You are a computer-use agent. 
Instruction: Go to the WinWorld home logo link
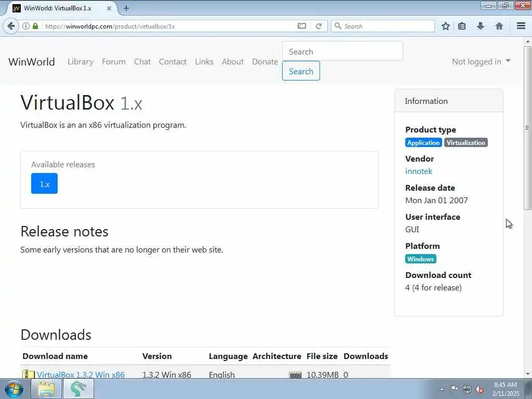32,62
